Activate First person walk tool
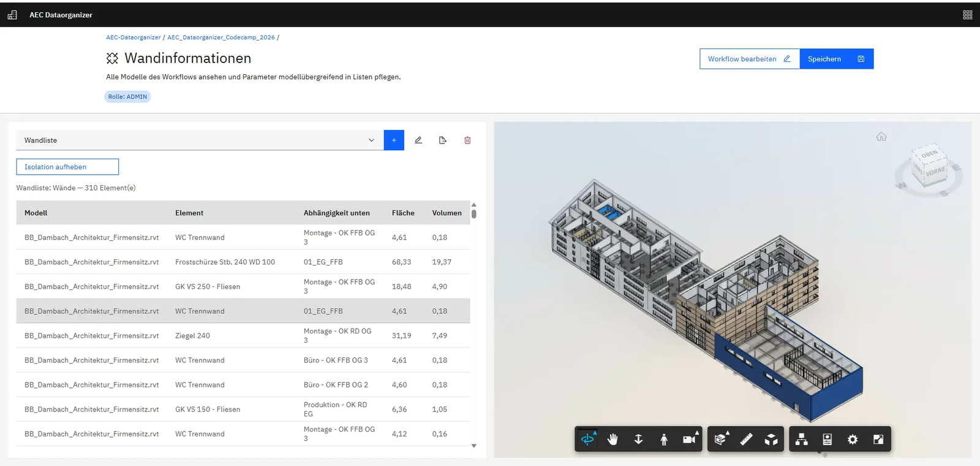The image size is (980, 466). click(x=664, y=439)
